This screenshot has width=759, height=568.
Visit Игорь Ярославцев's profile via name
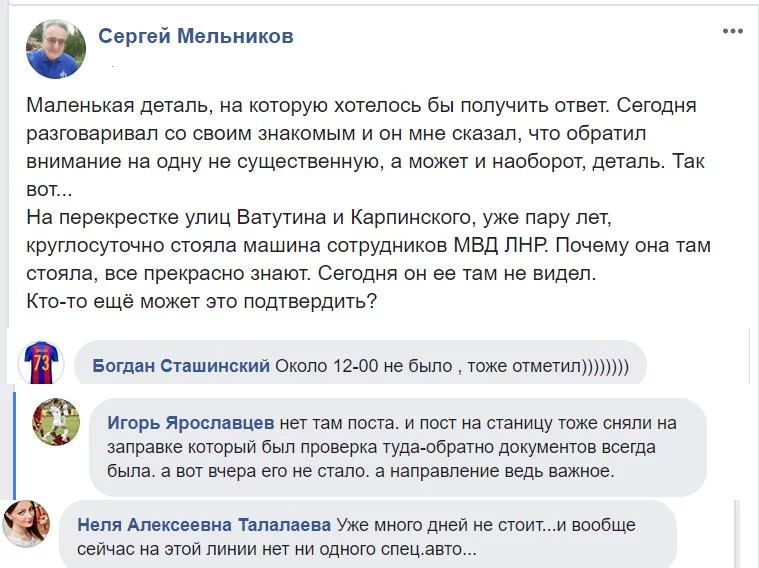pos(191,423)
